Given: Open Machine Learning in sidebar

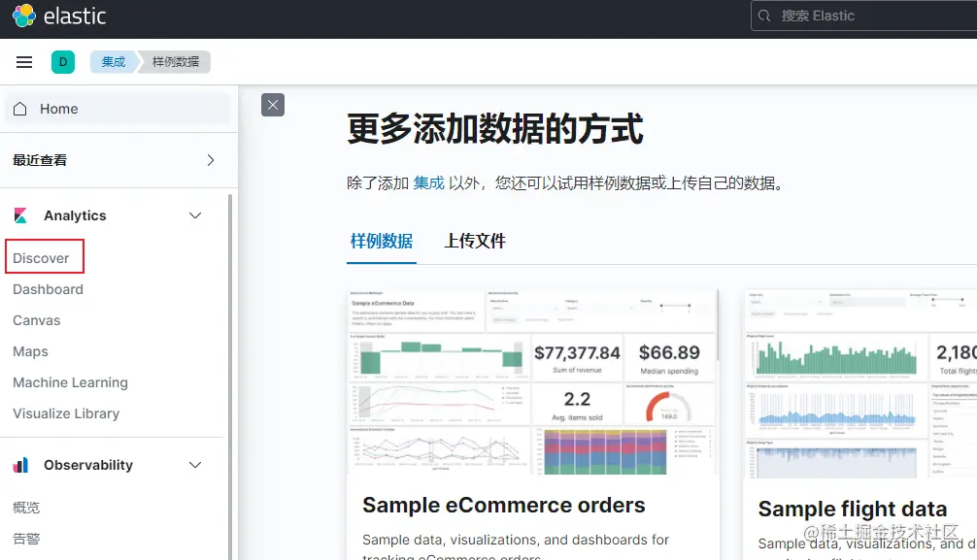Looking at the screenshot, I should pos(70,382).
